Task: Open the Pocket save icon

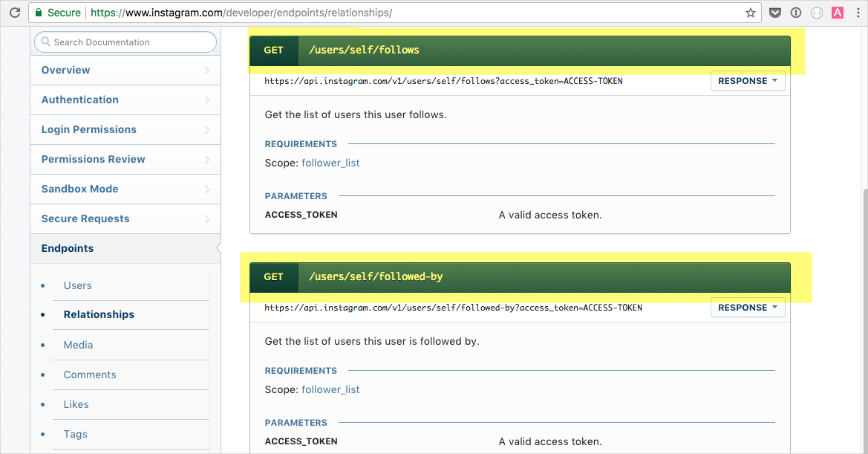Action: pos(774,12)
